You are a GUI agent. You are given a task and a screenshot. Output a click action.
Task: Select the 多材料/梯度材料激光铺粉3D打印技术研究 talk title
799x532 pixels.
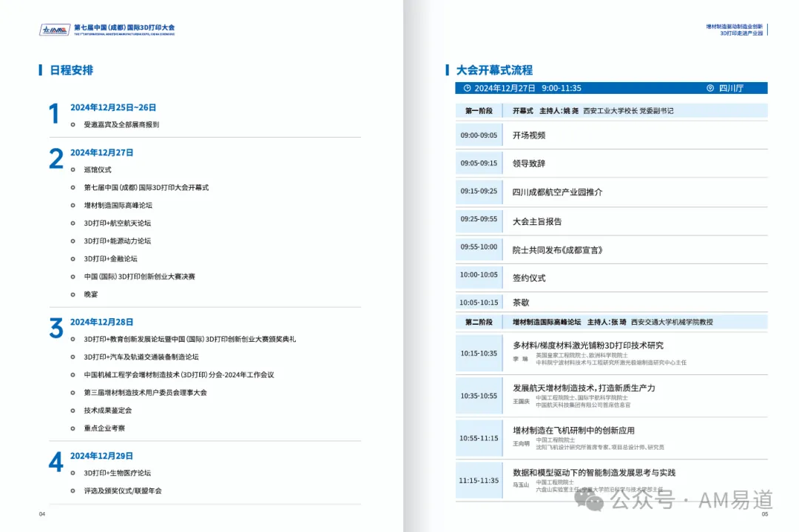coord(588,346)
